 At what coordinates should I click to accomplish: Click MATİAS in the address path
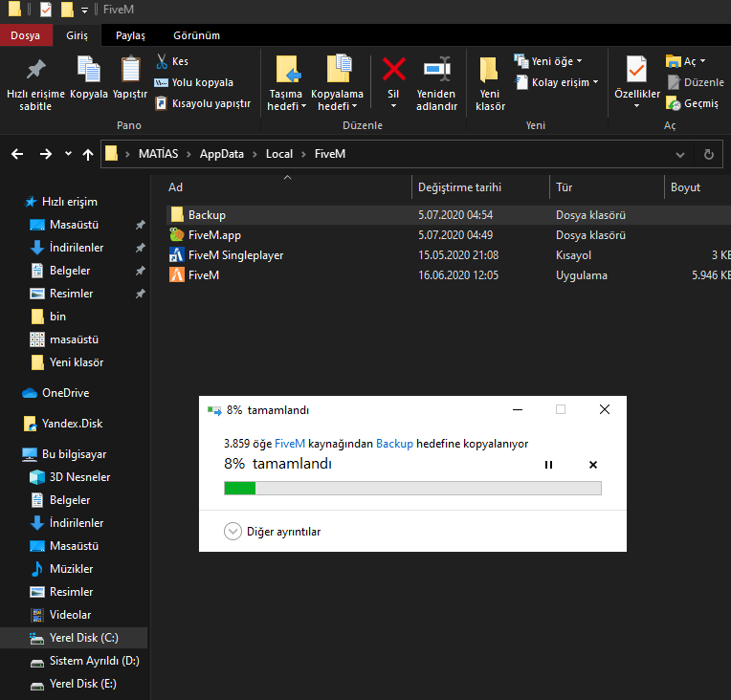pyautogui.click(x=159, y=154)
